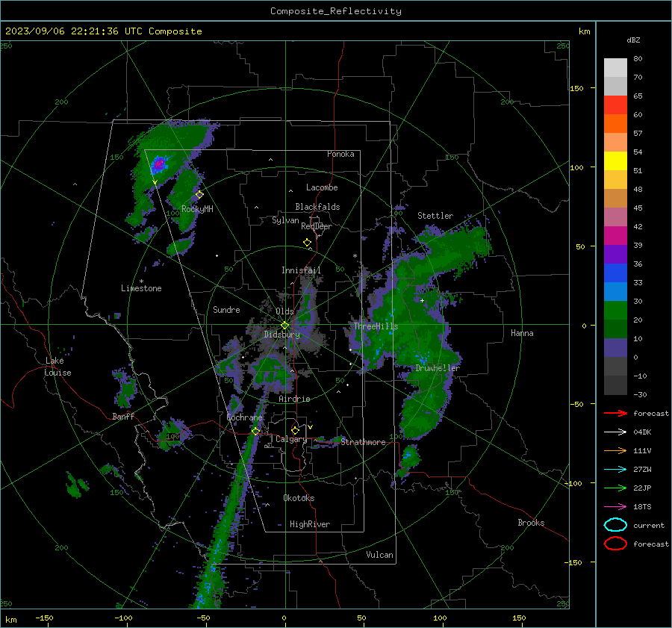
Task: Select the 54 dBZ yellow swatch
Action: tap(615, 161)
